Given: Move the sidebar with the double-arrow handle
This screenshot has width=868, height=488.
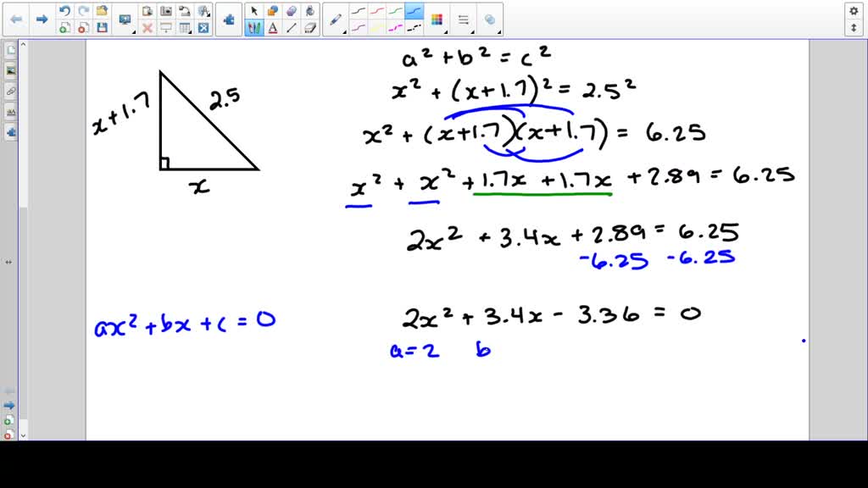Looking at the screenshot, I should pos(8,262).
